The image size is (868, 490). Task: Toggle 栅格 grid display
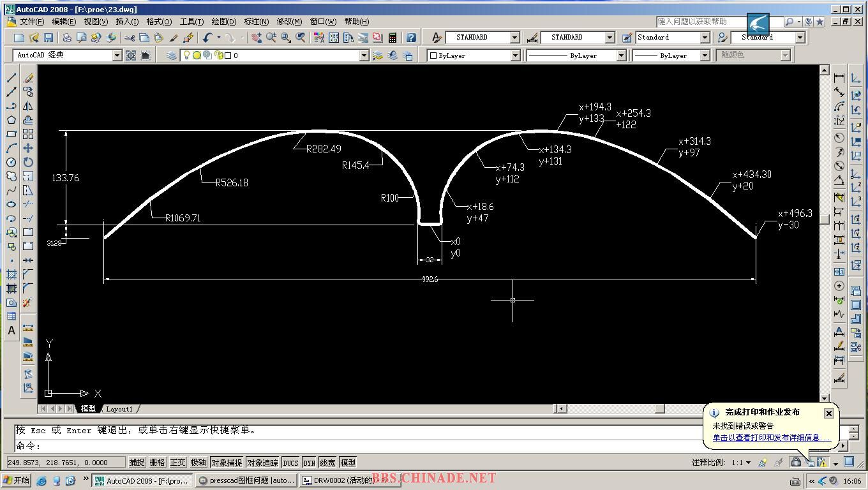tap(158, 463)
